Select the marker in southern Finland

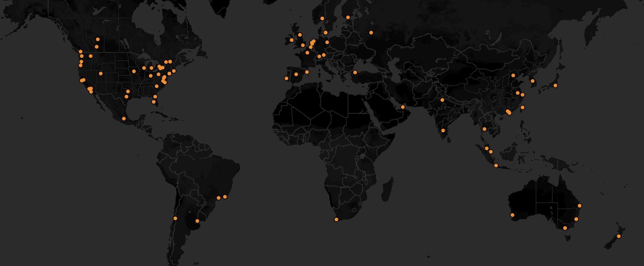coord(348,17)
